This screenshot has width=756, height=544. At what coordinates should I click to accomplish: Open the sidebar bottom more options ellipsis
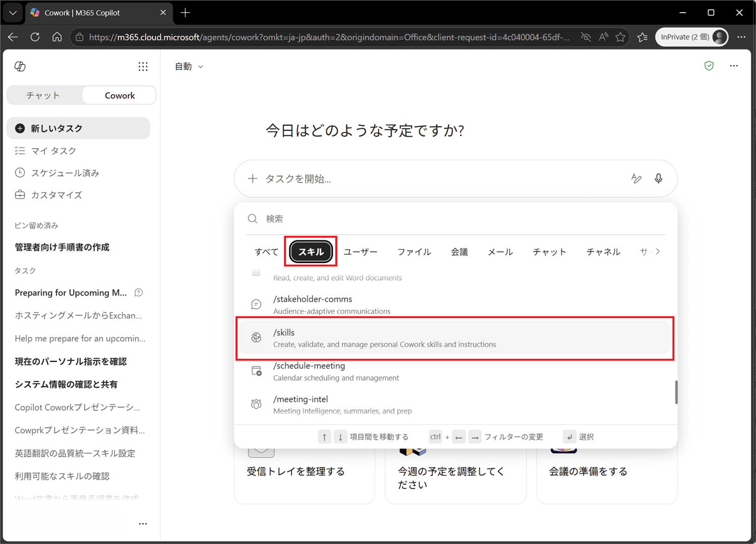tap(143, 524)
